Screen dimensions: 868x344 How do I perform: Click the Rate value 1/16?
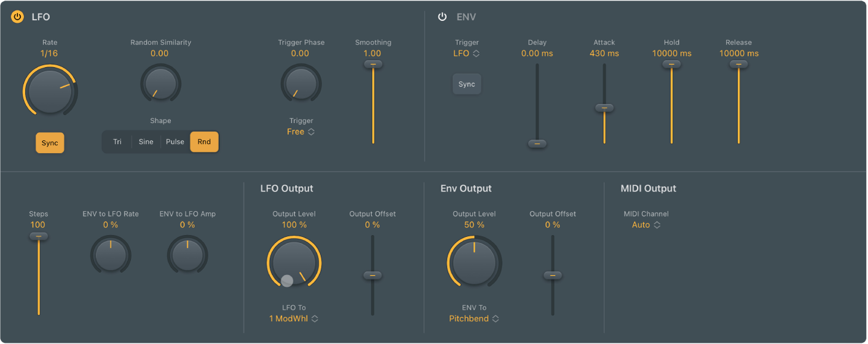click(x=50, y=54)
